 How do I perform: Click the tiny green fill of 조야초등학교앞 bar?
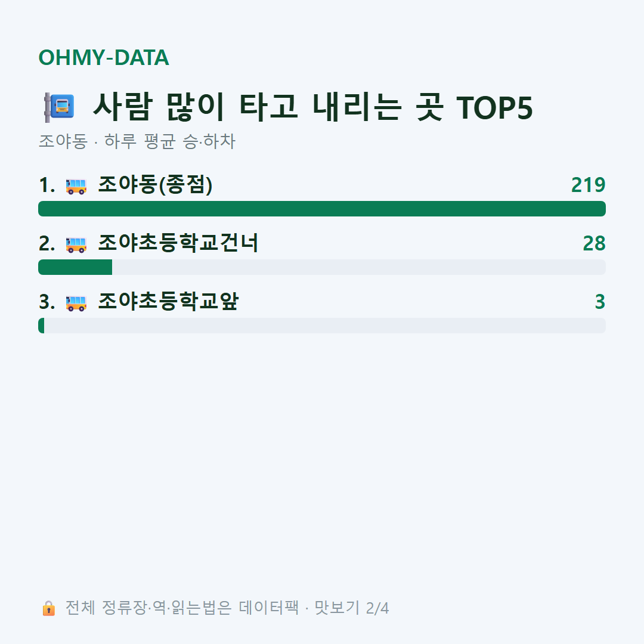pos(41,326)
